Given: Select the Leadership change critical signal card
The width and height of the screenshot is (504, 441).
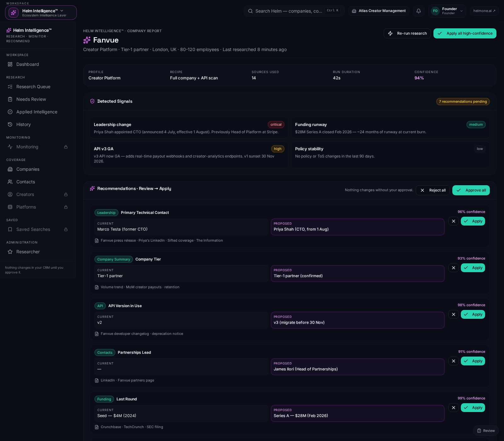Looking at the screenshot, I should click(x=189, y=128).
